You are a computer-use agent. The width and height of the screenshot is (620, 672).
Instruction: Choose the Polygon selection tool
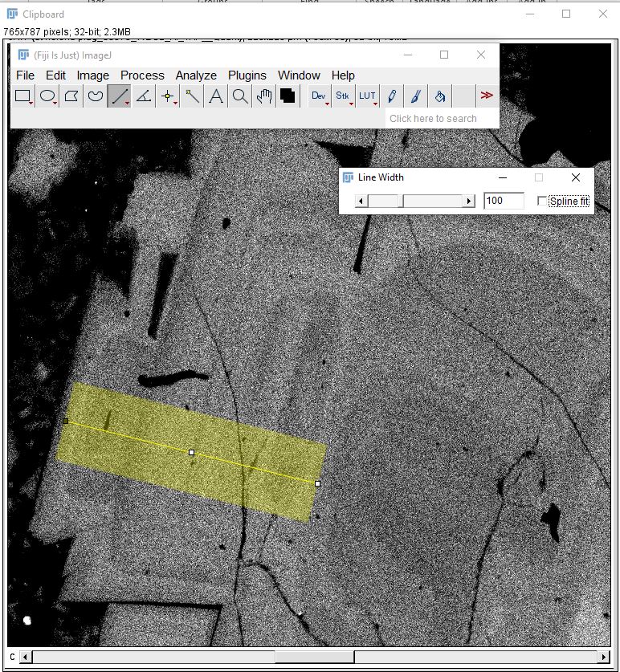point(71,96)
